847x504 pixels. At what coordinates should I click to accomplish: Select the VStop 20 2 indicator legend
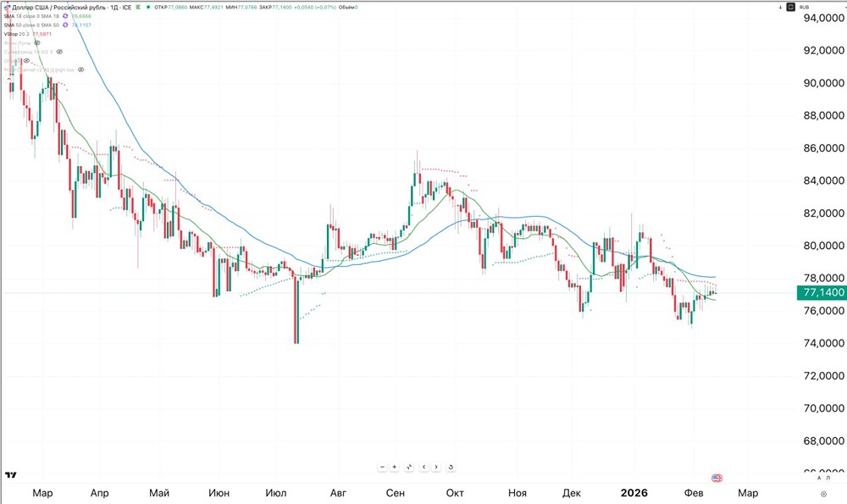point(16,34)
